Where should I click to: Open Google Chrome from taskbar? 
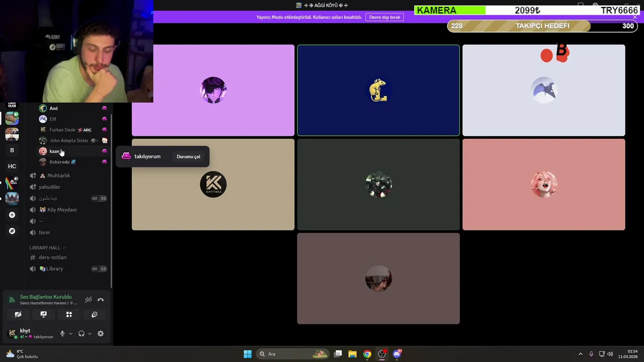[367, 354]
